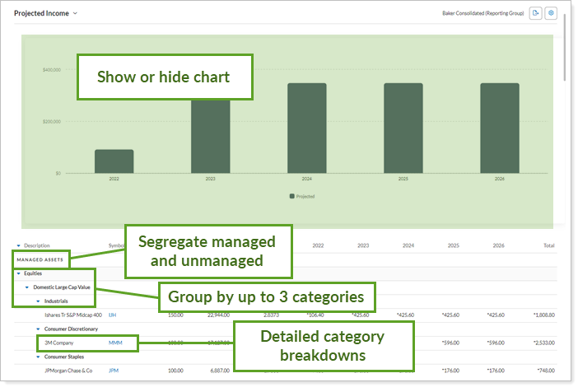This screenshot has height=392, width=578.
Task: Open the IJH symbol link
Action: pyautogui.click(x=113, y=315)
